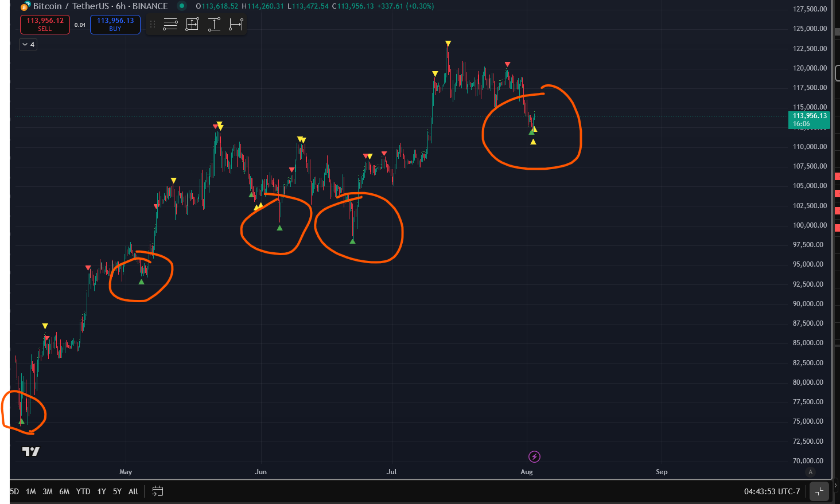Click the low value L113,472.54
840x504 pixels.
click(308, 6)
